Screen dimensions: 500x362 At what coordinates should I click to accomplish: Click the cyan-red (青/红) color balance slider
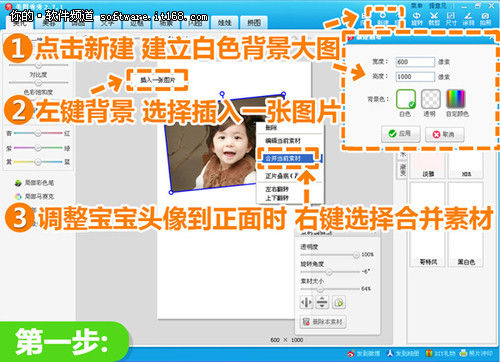(x=38, y=133)
